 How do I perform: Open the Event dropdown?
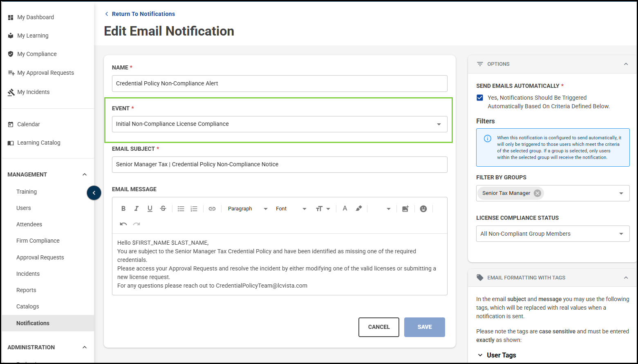(280, 124)
